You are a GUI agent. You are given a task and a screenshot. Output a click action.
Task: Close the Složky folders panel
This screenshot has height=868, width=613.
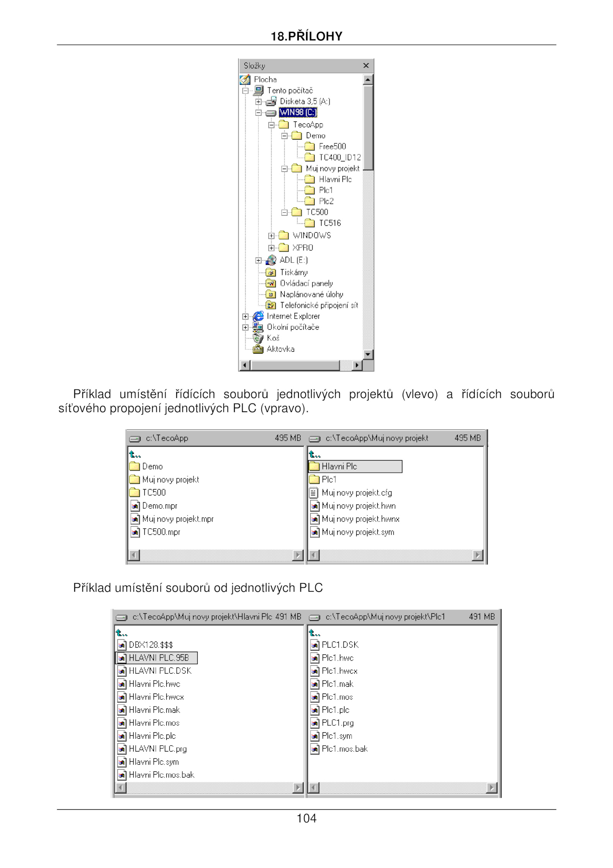tap(366, 66)
